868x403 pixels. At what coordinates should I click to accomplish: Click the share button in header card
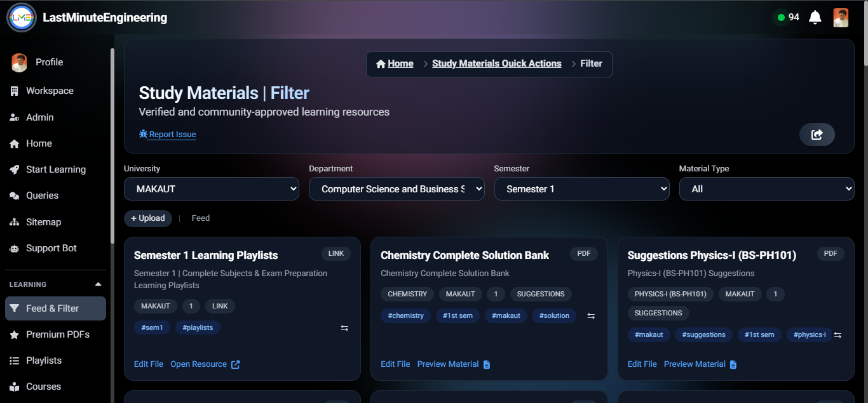click(x=817, y=135)
